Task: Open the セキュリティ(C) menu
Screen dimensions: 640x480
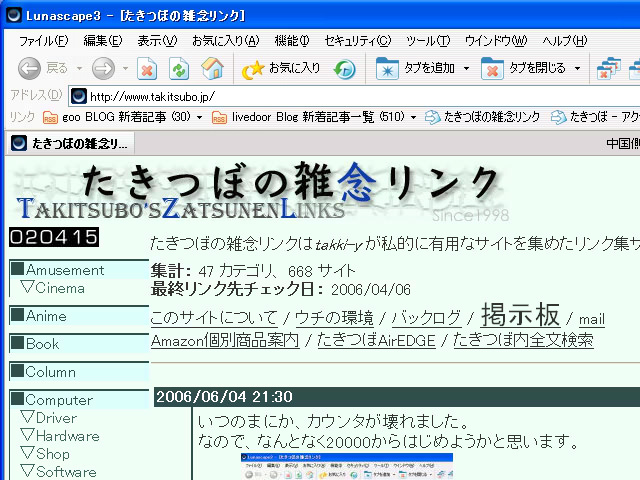Action: 357,40
